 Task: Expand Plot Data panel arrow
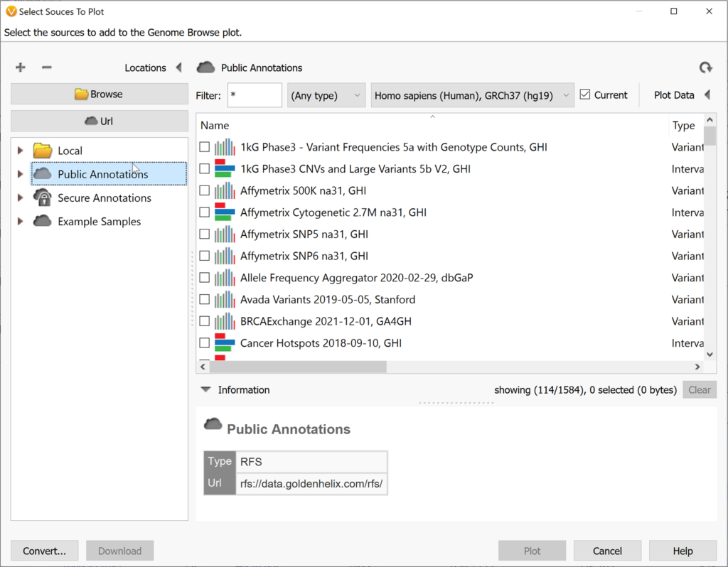click(x=707, y=95)
